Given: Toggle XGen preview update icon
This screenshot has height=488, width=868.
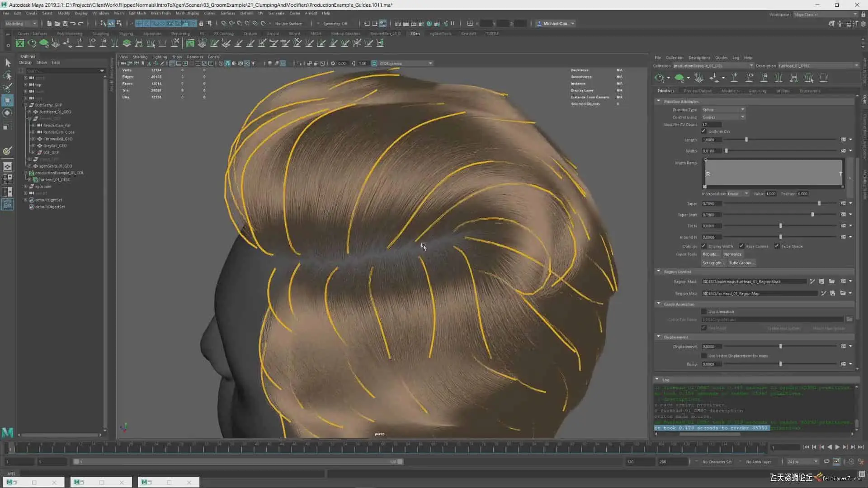Looking at the screenshot, I should click(x=660, y=78).
